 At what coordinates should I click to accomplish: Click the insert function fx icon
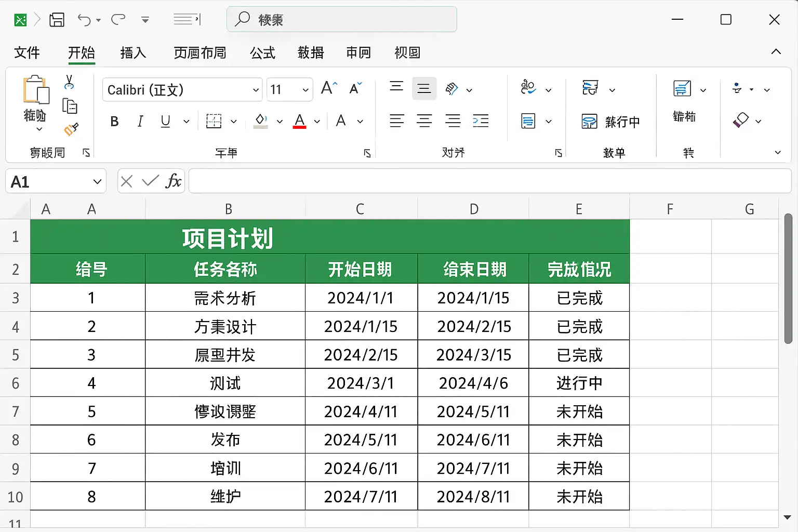click(174, 181)
